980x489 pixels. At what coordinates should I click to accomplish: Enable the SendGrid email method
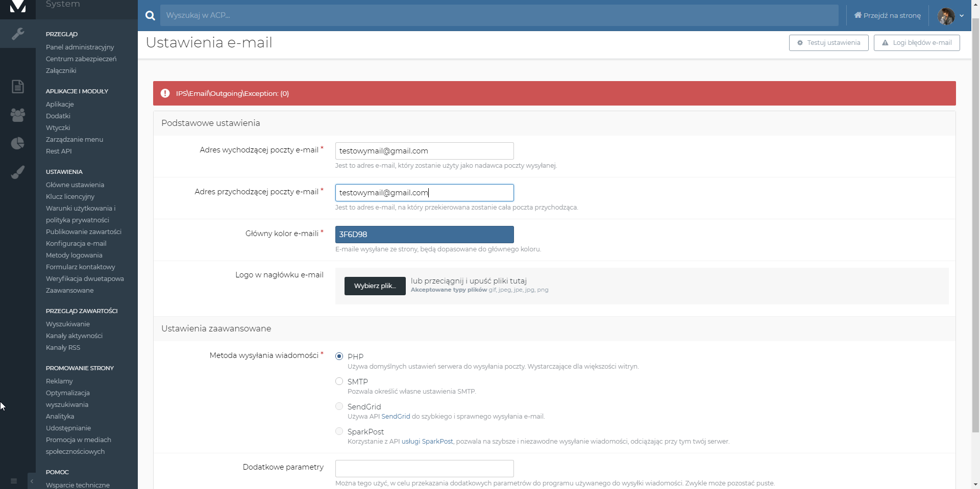pos(339,406)
